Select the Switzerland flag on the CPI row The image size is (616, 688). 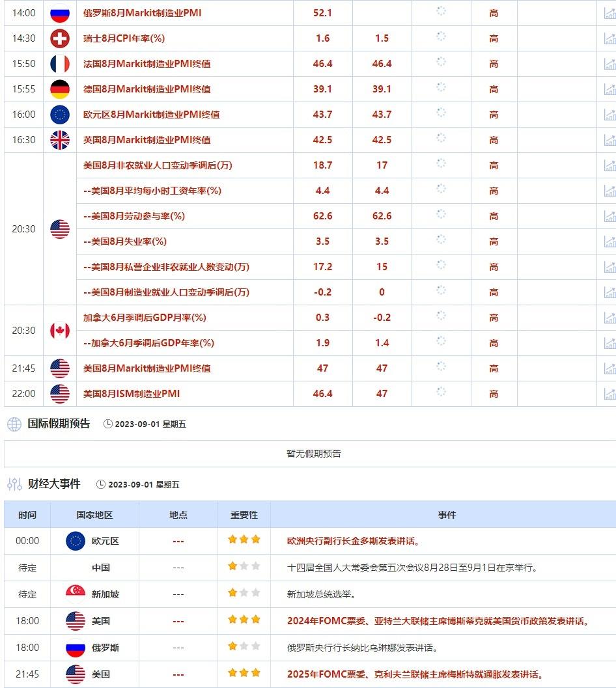59,38
